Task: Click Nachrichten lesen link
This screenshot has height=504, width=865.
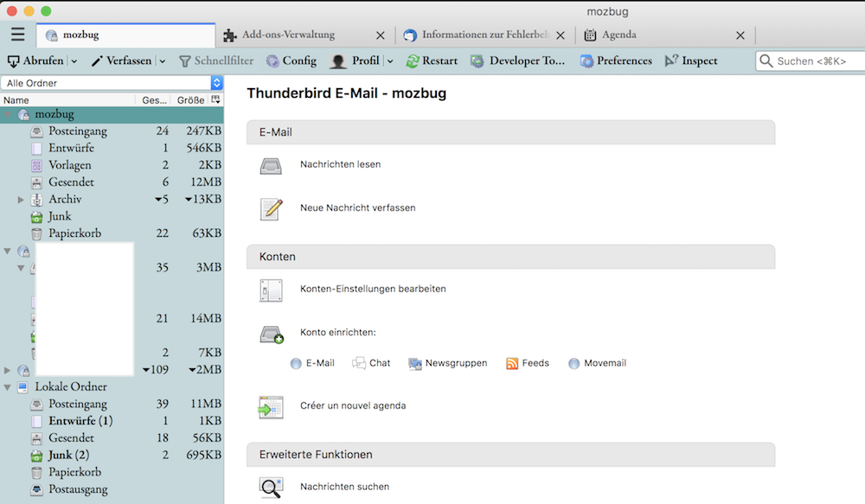Action: pyautogui.click(x=340, y=164)
